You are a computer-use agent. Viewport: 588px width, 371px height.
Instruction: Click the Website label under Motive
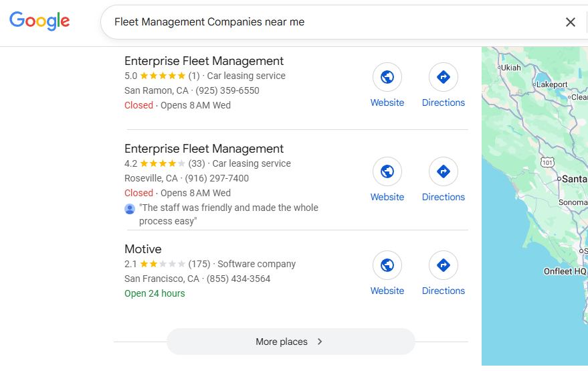(387, 291)
